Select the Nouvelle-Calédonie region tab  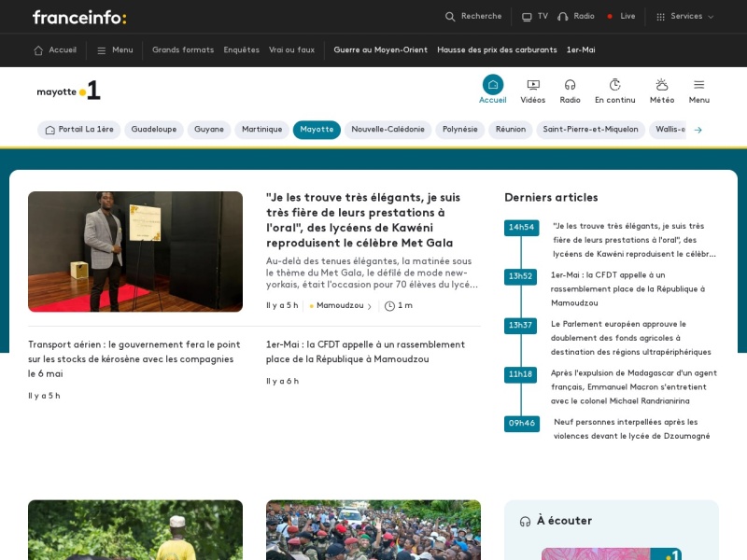point(388,130)
